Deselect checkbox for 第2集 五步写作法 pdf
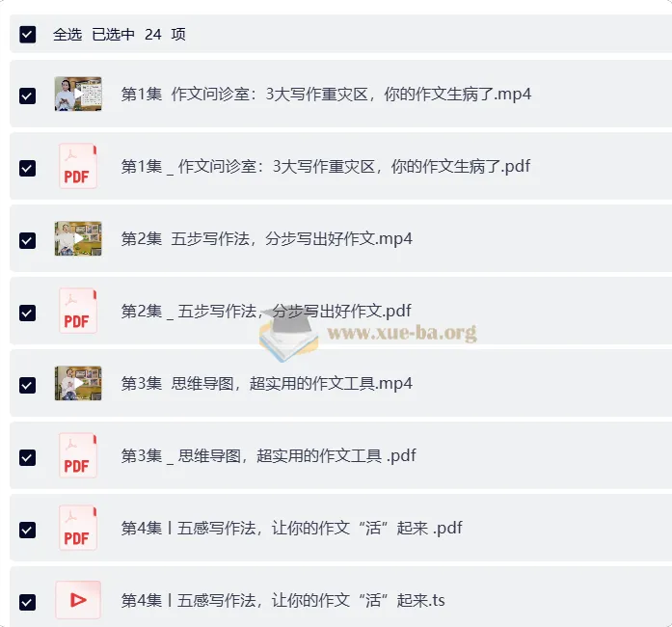The height and width of the screenshot is (627, 672). (27, 313)
